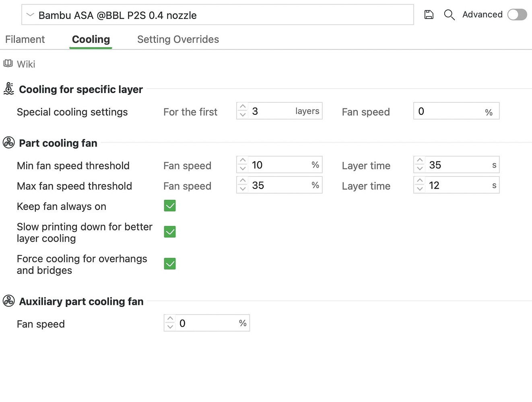Click the Min threshold Layer time field

456,164
